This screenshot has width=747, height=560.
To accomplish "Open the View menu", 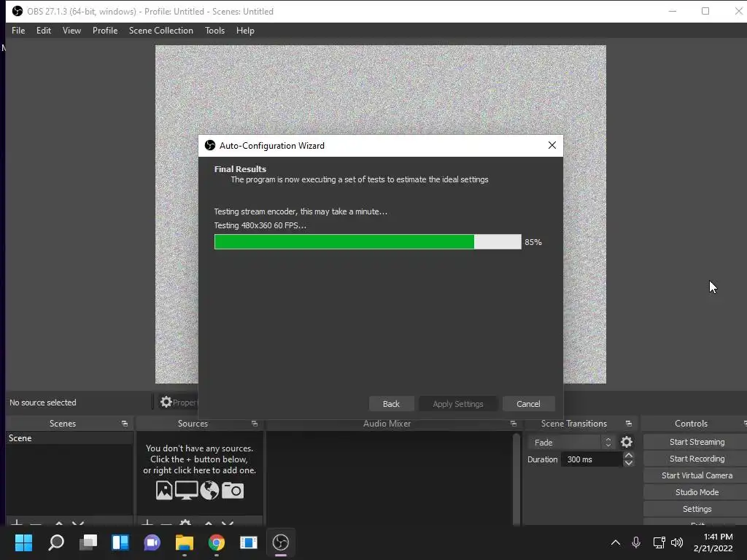I will point(71,31).
